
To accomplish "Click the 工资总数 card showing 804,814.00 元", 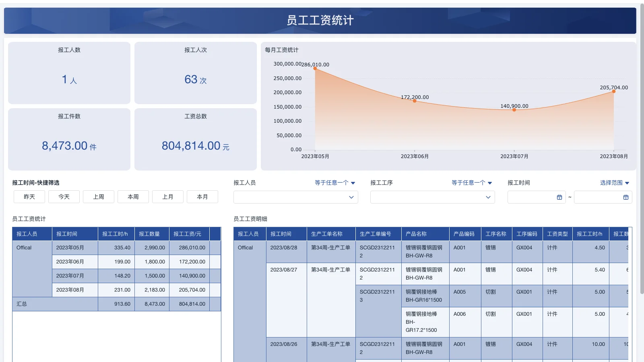I will click(196, 139).
